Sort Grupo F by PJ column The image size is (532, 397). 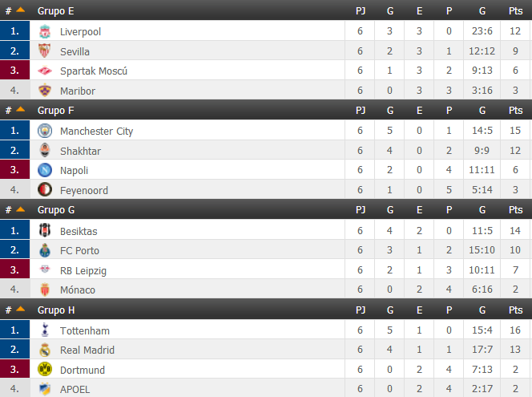(361, 111)
